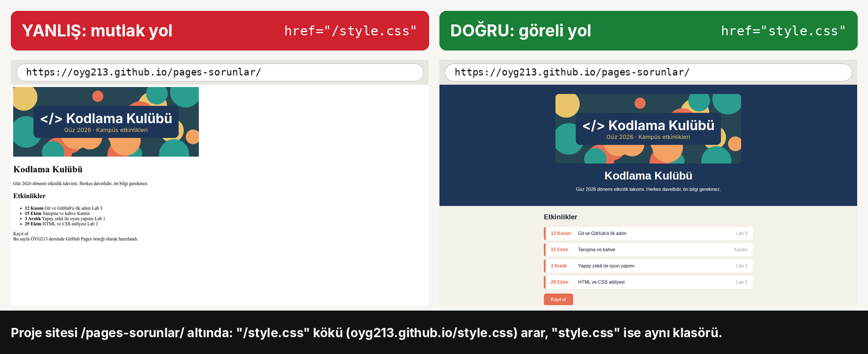This screenshot has height=354, width=868.
Task: Click the '12 Kasım' bullet item in left page
Action: (x=63, y=208)
